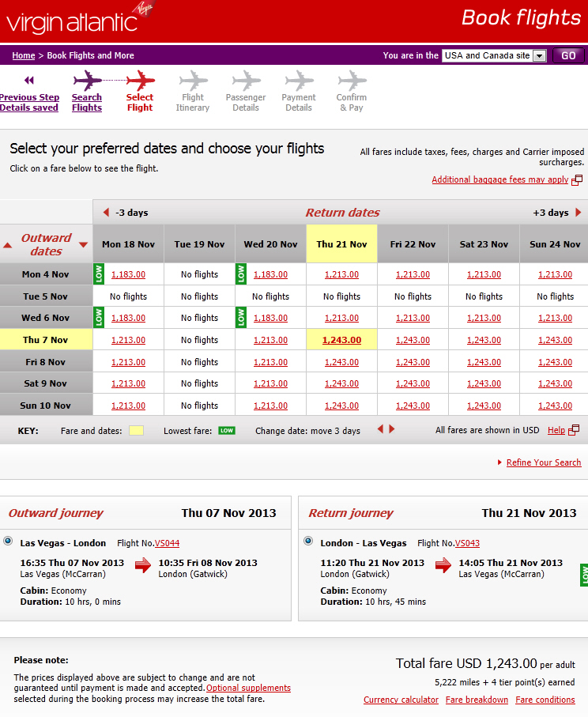Click the popup icon next to Help link

click(574, 430)
